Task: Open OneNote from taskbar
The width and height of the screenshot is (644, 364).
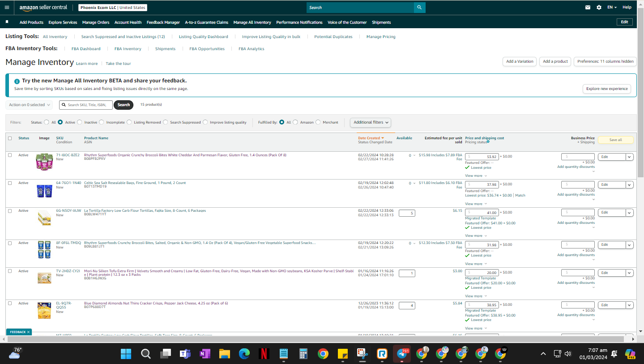Action: click(205, 354)
